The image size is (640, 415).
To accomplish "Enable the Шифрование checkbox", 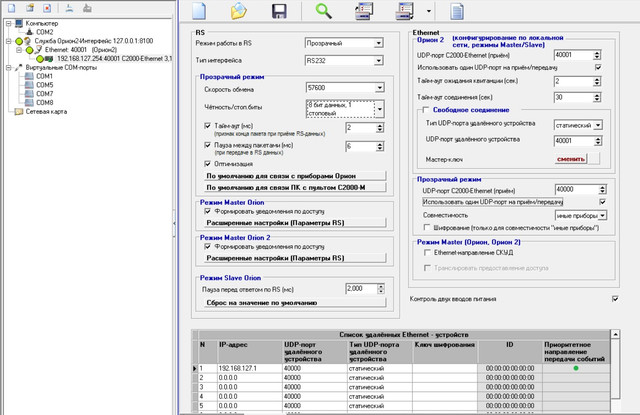I will point(427,227).
